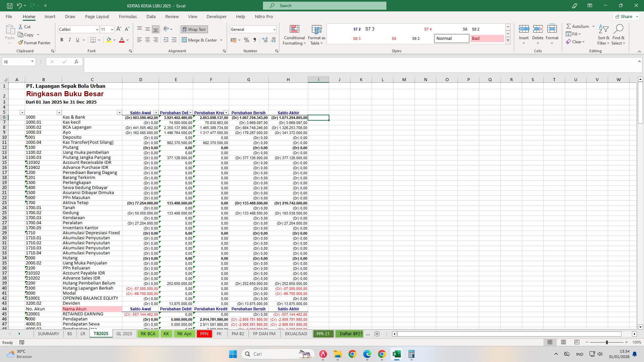Select the Format Painter tool

point(35,43)
